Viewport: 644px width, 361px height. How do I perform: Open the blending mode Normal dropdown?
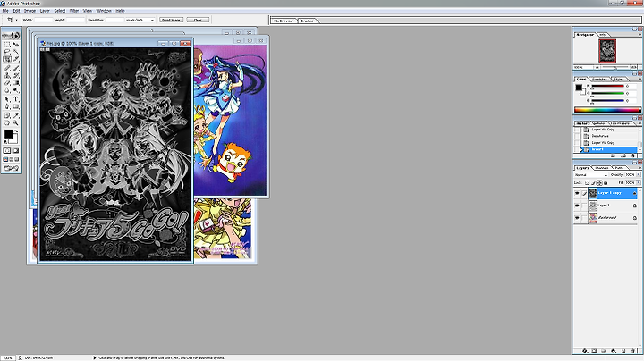(591, 175)
